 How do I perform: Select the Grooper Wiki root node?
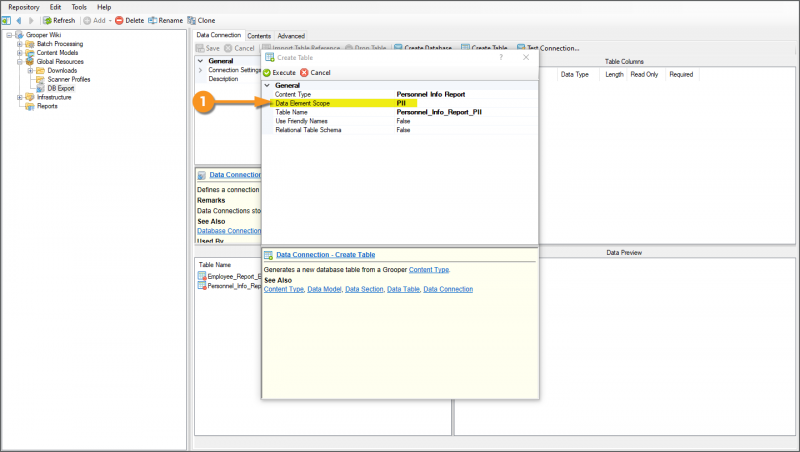pos(43,35)
